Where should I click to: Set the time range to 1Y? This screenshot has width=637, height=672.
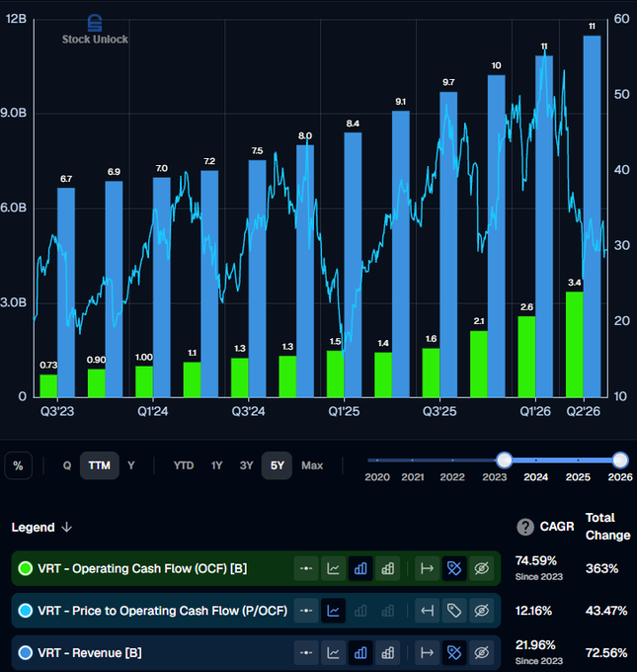pos(216,465)
